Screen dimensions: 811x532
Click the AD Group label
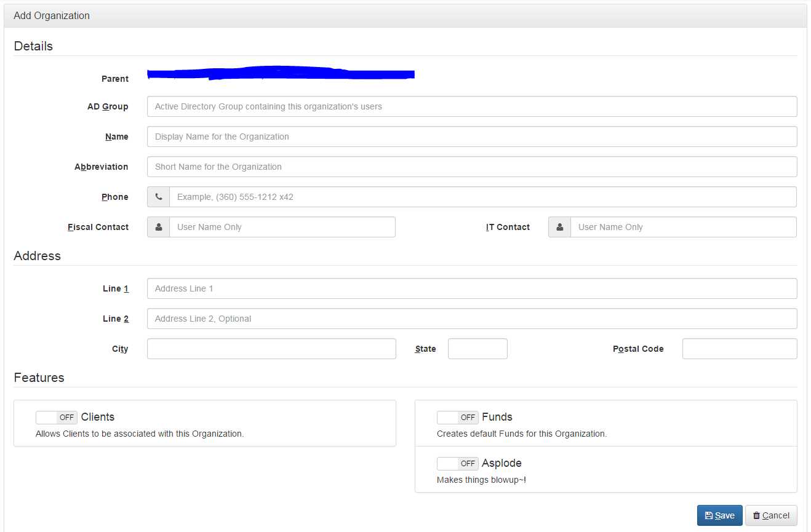[108, 106]
